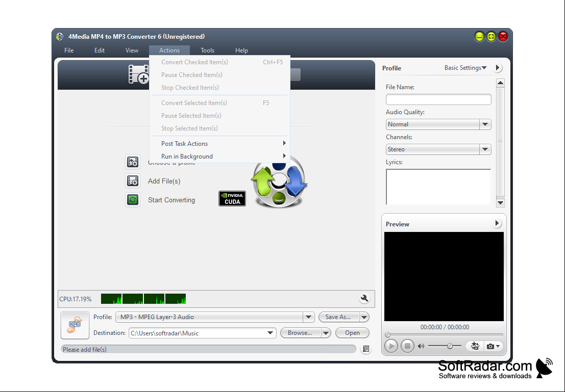Click the 'Please add file(s)' status text
The width and height of the screenshot is (565, 392).
pyautogui.click(x=85, y=350)
